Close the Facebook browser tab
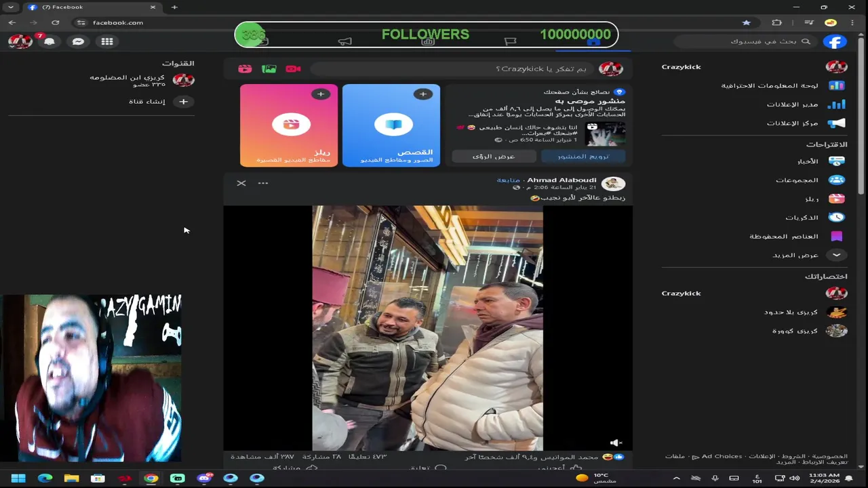The width and height of the screenshot is (868, 488). click(x=153, y=7)
